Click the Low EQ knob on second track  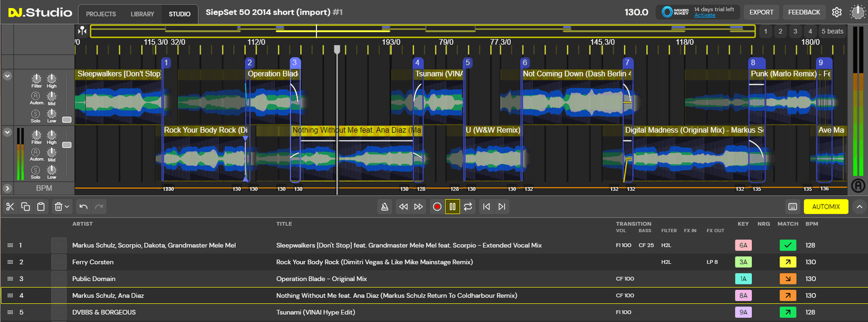52,169
